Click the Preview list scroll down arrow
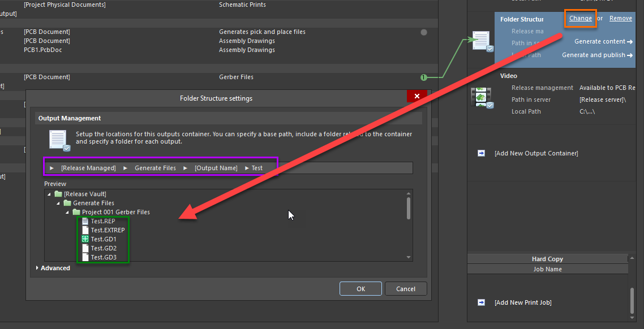This screenshot has width=644, height=329. (x=408, y=257)
